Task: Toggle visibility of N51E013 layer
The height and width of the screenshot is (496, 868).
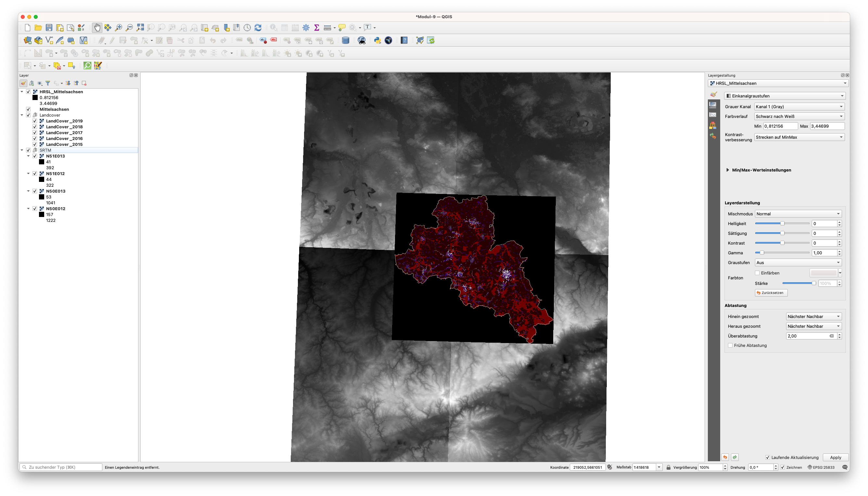Action: [35, 156]
